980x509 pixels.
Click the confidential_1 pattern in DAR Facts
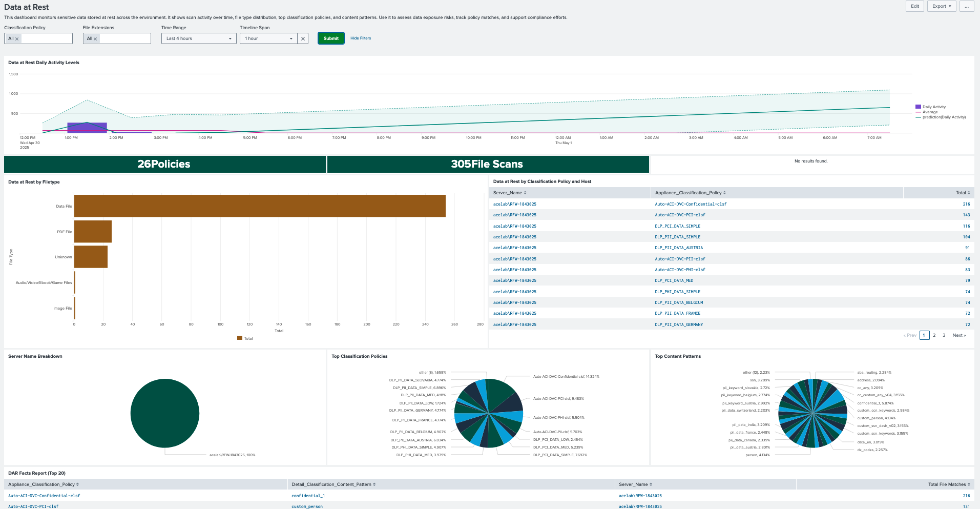[x=308, y=496]
